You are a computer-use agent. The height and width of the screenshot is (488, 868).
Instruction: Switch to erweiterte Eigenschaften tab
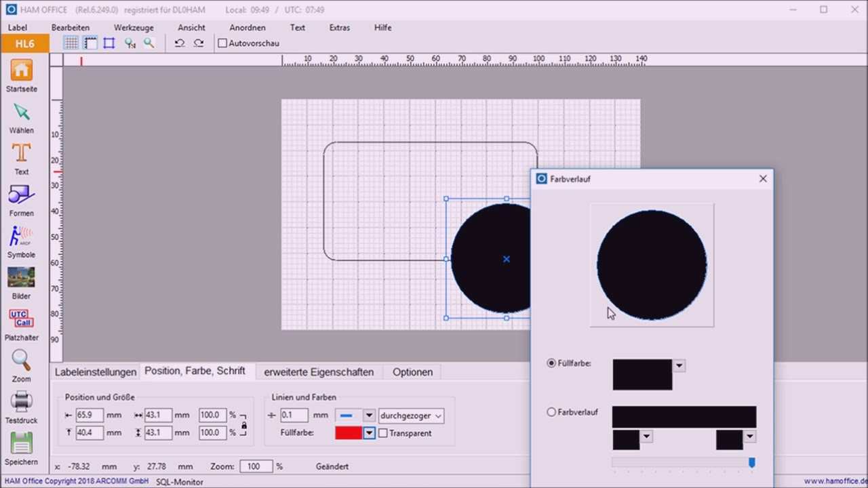click(x=319, y=372)
